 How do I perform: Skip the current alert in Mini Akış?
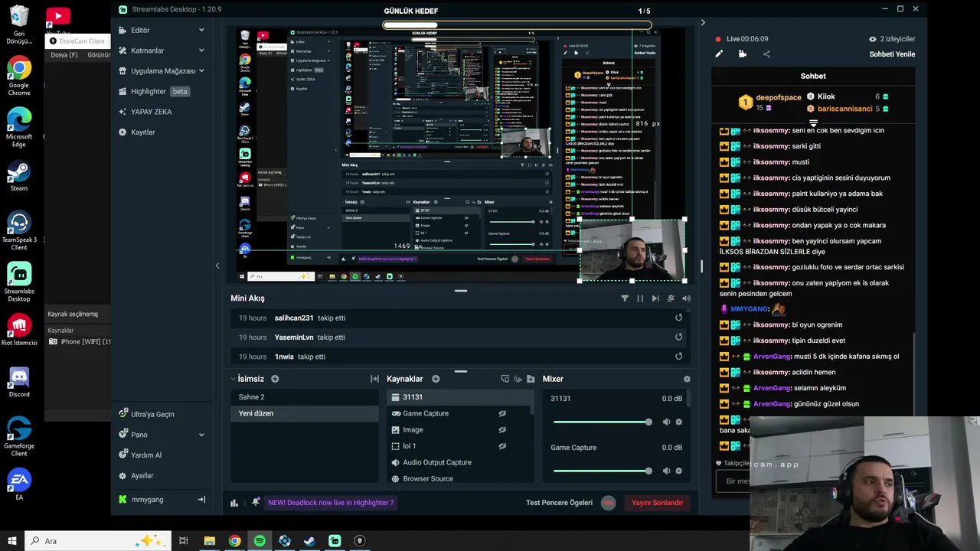655,298
